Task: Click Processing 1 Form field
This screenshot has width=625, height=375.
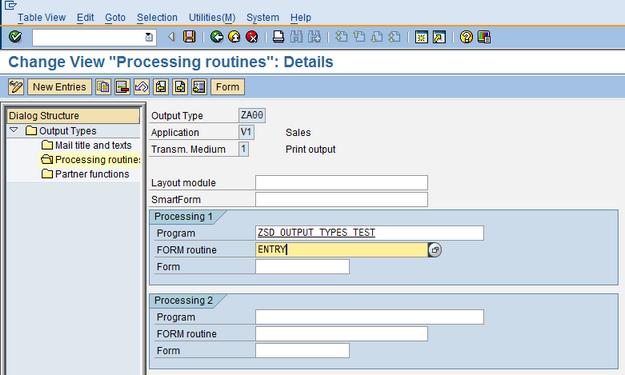Action: click(303, 266)
